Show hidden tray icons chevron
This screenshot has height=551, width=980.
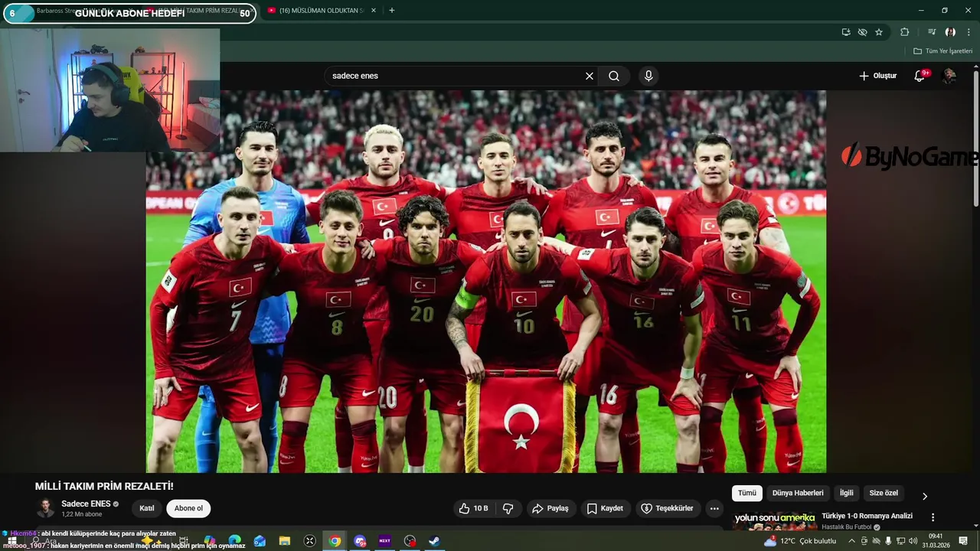[x=851, y=541]
